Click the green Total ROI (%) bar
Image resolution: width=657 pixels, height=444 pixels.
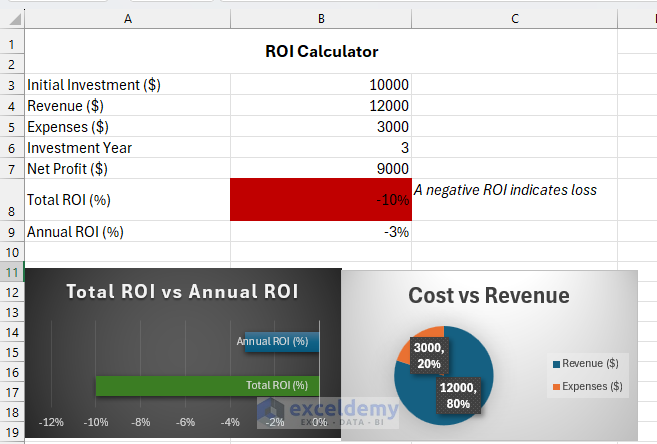[208, 386]
